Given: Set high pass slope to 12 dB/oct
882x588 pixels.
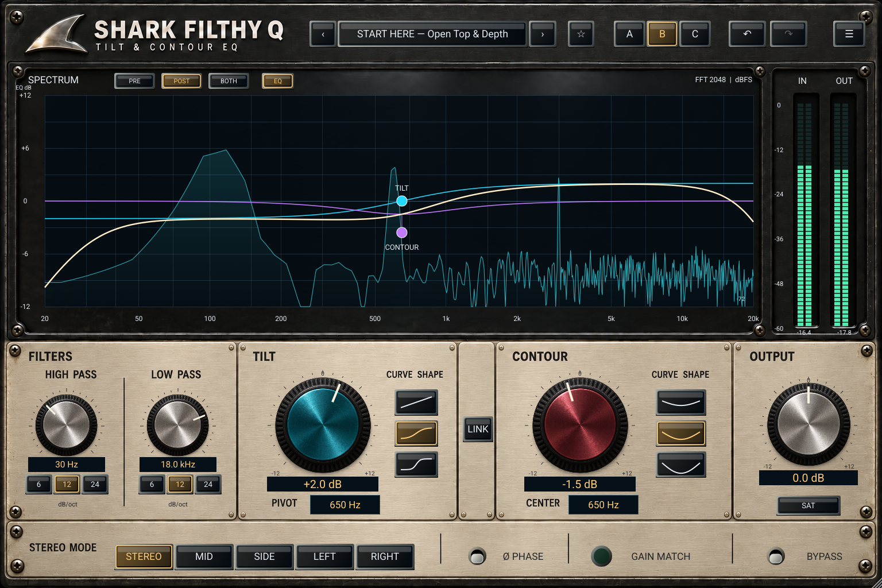Looking at the screenshot, I should tap(67, 485).
